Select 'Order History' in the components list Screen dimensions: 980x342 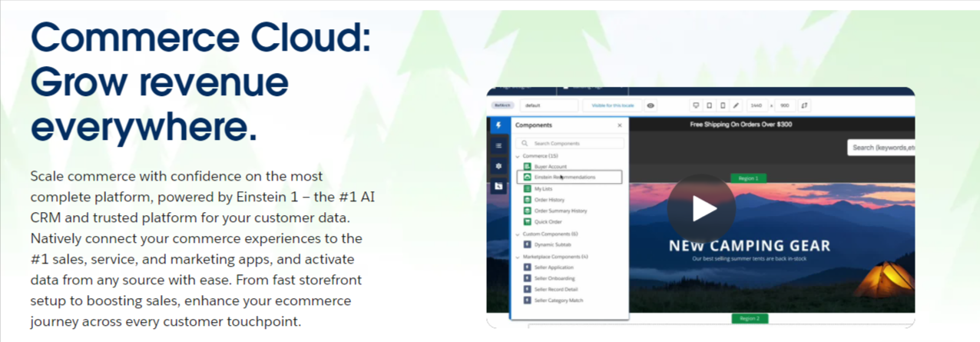pyautogui.click(x=549, y=200)
